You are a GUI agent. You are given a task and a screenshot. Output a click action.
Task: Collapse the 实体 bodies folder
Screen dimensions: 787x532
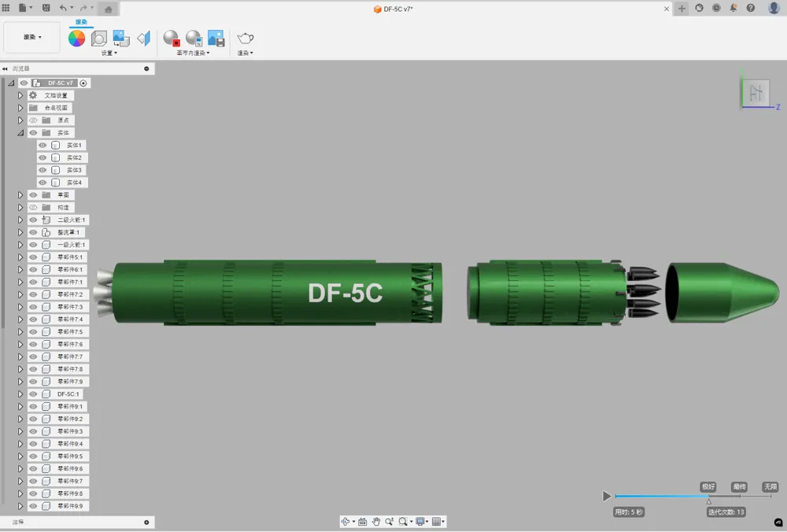click(20, 132)
